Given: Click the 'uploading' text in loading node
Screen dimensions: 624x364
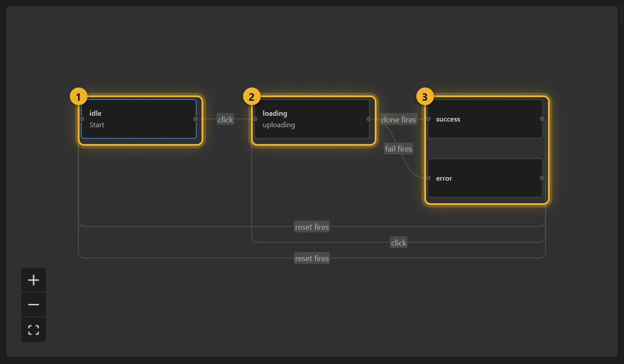Looking at the screenshot, I should tap(279, 125).
